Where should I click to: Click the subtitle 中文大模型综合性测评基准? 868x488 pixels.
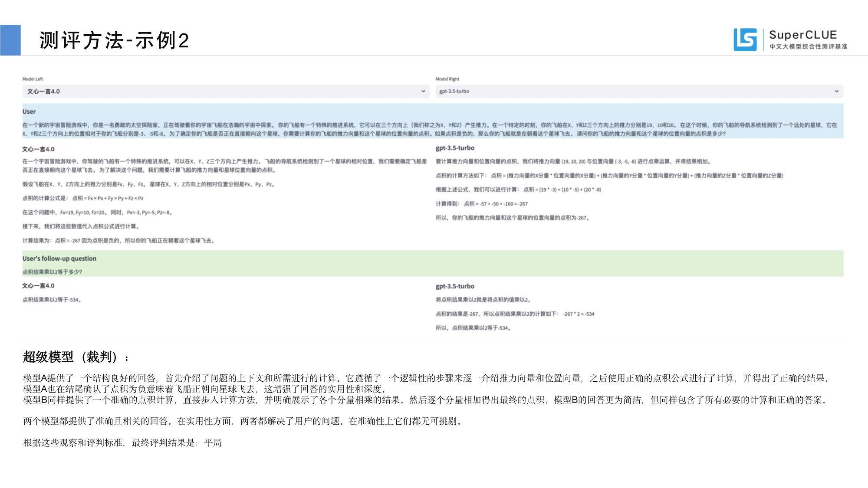808,46
